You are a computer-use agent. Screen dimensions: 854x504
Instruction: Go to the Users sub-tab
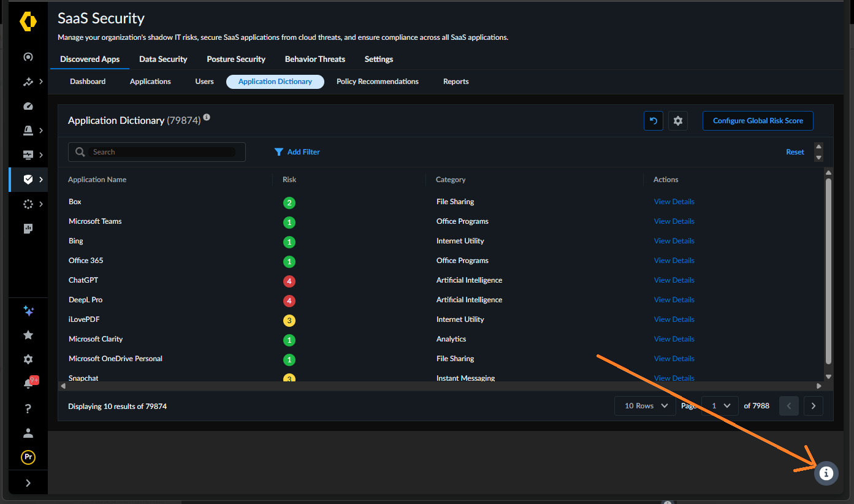(205, 82)
